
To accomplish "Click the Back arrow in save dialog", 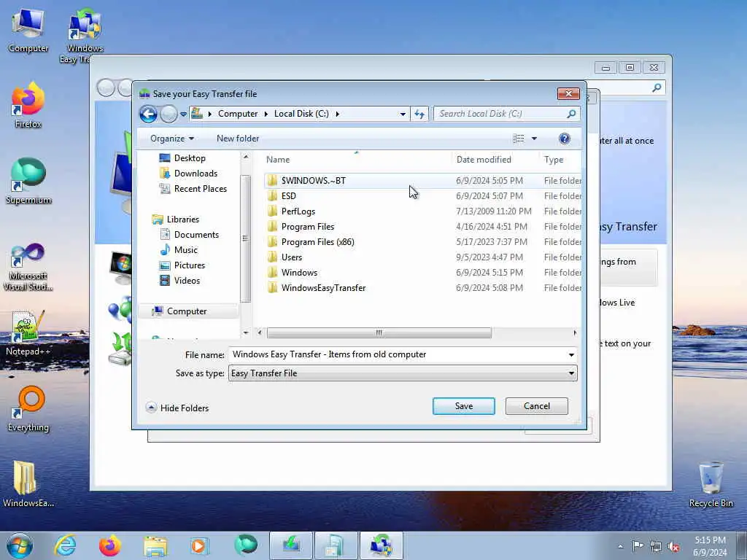I will click(148, 114).
